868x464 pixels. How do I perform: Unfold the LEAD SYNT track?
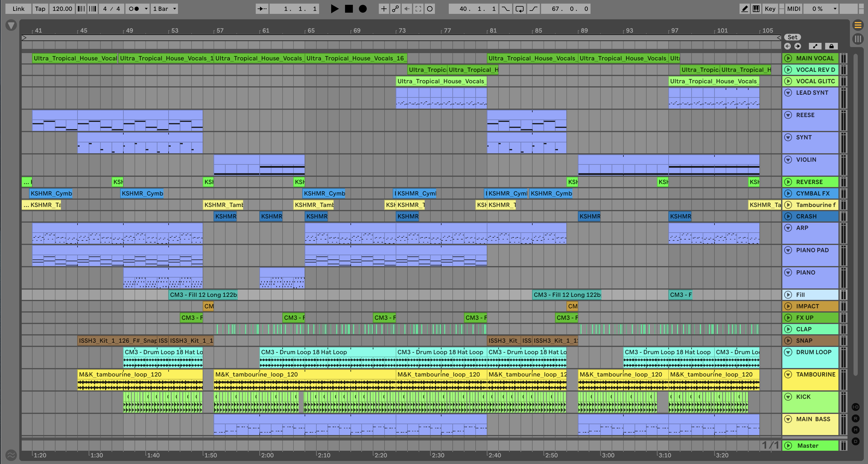tap(788, 93)
